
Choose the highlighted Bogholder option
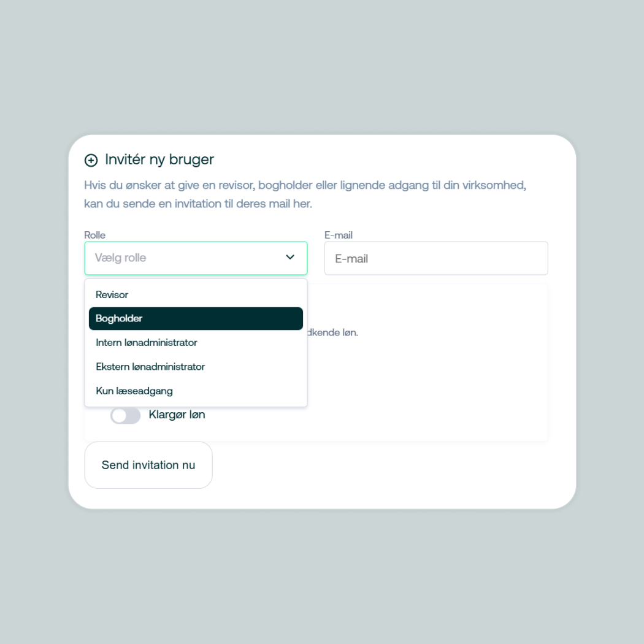196,319
